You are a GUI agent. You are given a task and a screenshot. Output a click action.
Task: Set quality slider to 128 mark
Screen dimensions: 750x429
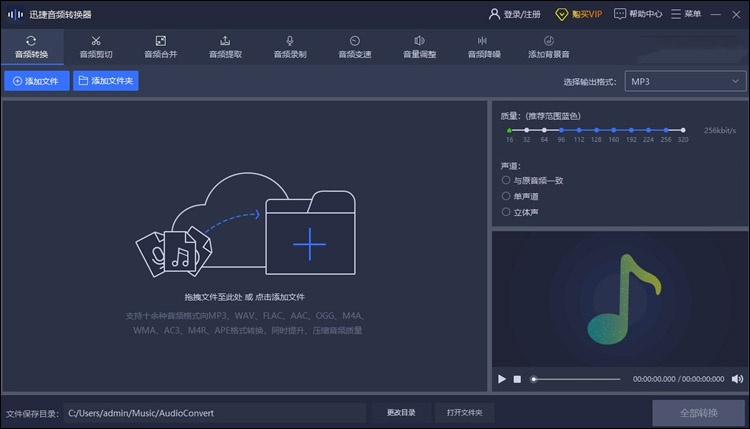pyautogui.click(x=596, y=130)
